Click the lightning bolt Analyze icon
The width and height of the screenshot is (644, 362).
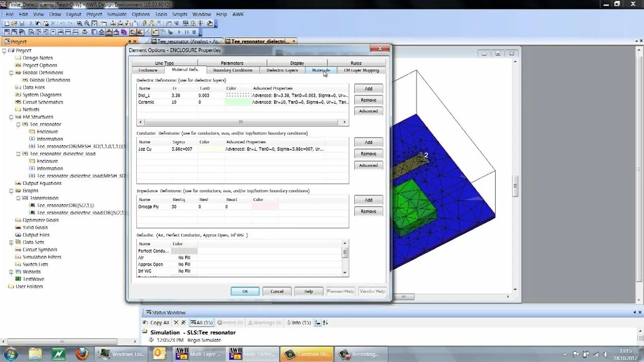(x=144, y=24)
